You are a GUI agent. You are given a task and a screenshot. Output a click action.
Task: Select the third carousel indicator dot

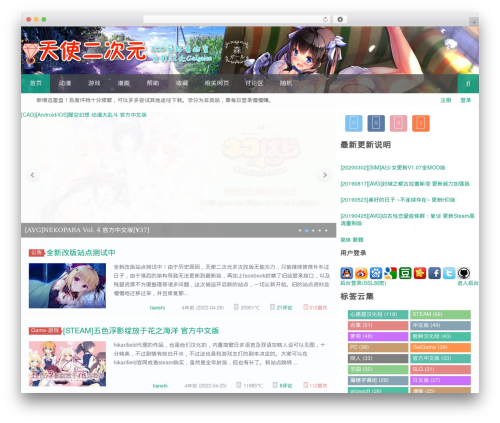[313, 230]
